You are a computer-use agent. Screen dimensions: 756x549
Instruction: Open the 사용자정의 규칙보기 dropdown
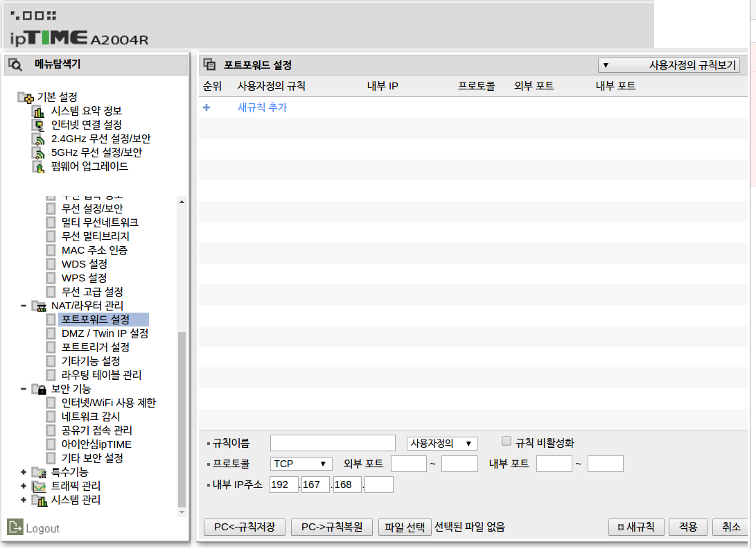click(669, 65)
